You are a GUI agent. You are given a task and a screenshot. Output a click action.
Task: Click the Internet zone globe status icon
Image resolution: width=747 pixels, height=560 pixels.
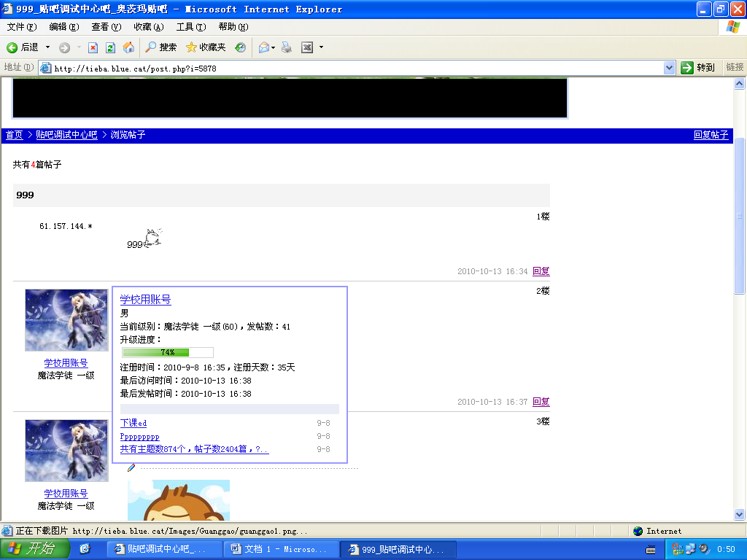point(638,531)
